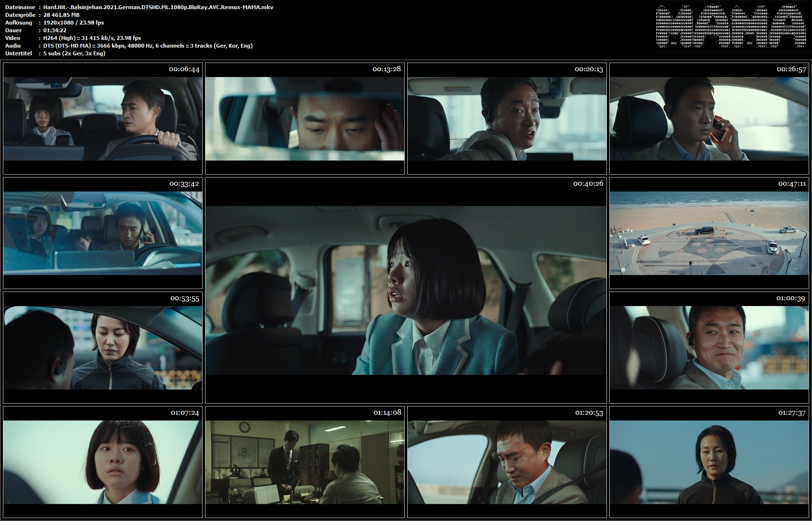
Task: Open the beach aerial thumbnail at 00:47:11
Action: 709,233
